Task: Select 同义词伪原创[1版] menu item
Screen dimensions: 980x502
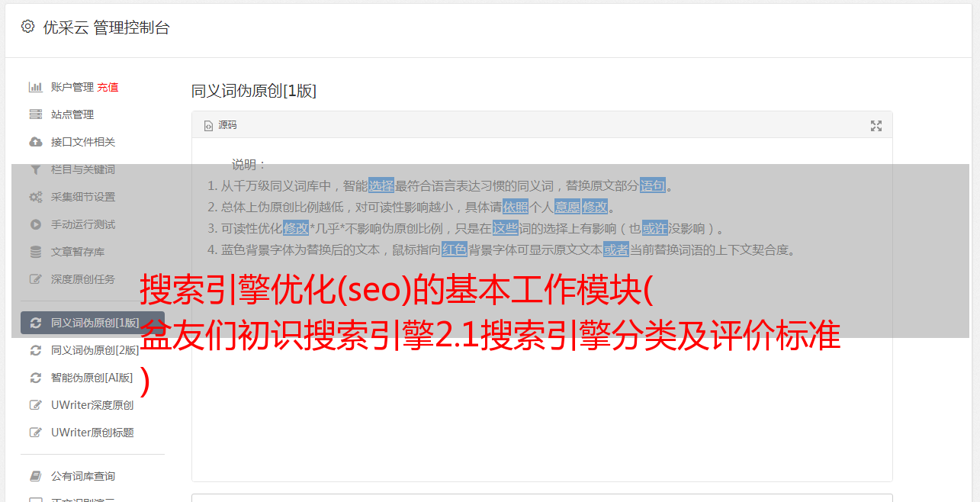Action: click(x=92, y=323)
